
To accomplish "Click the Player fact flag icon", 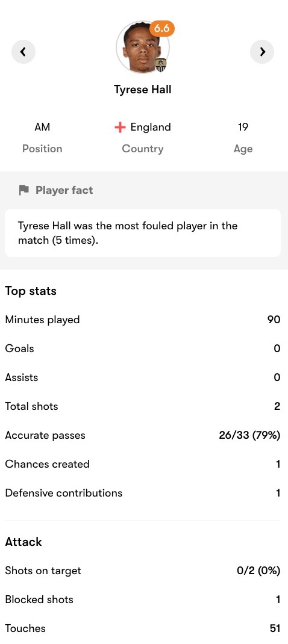I will tap(24, 190).
